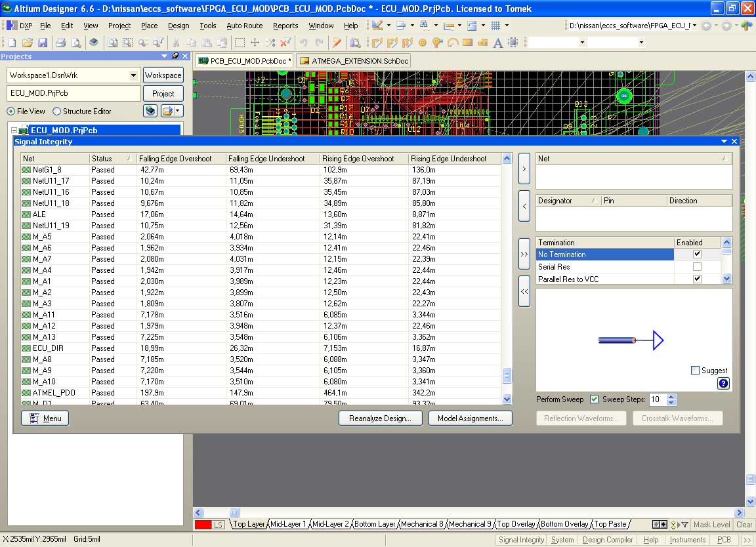Click the Save document toolbar icon

[42, 43]
